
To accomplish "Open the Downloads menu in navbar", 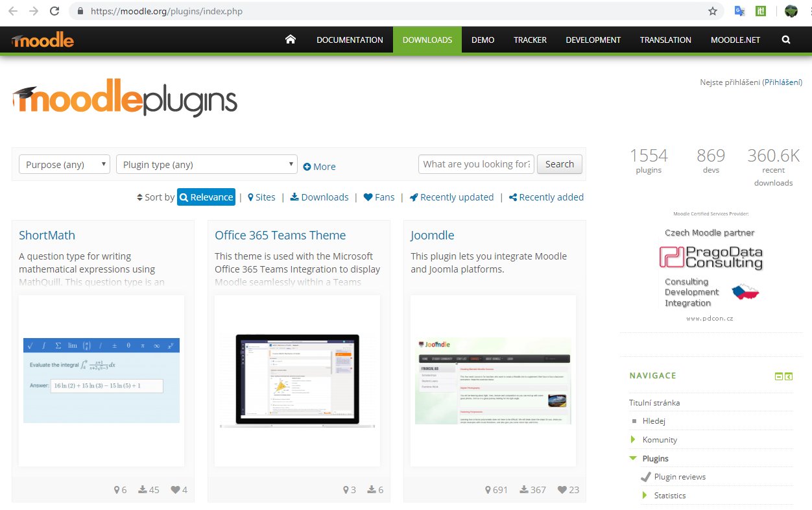I will coord(427,40).
